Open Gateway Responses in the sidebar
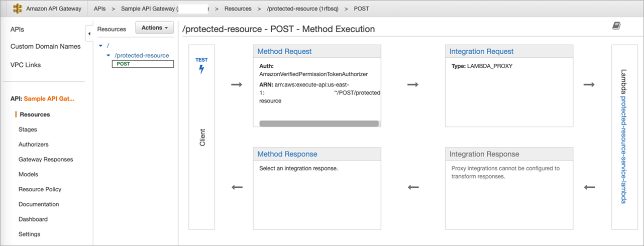 46,160
